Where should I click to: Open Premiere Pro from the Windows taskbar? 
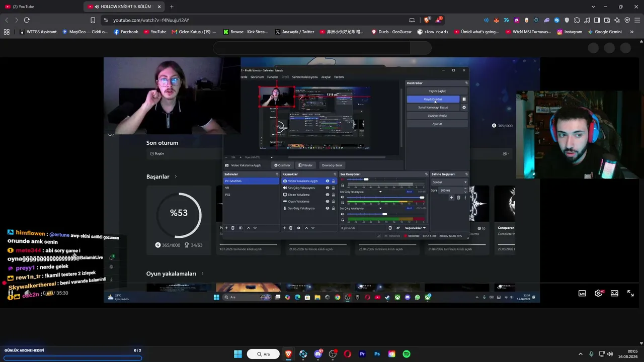tap(362, 354)
